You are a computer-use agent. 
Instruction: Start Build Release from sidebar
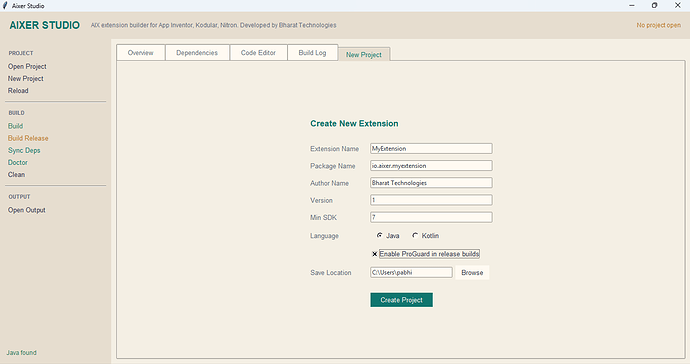click(x=28, y=138)
